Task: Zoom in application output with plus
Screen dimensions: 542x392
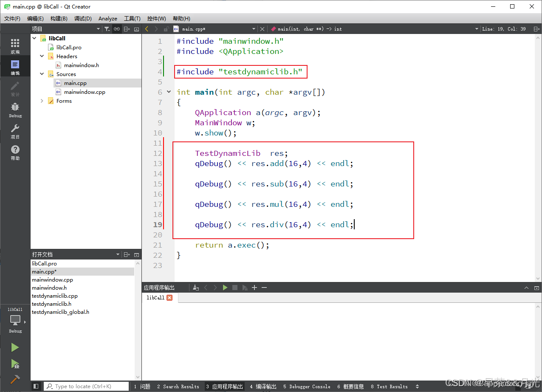Action: point(254,288)
